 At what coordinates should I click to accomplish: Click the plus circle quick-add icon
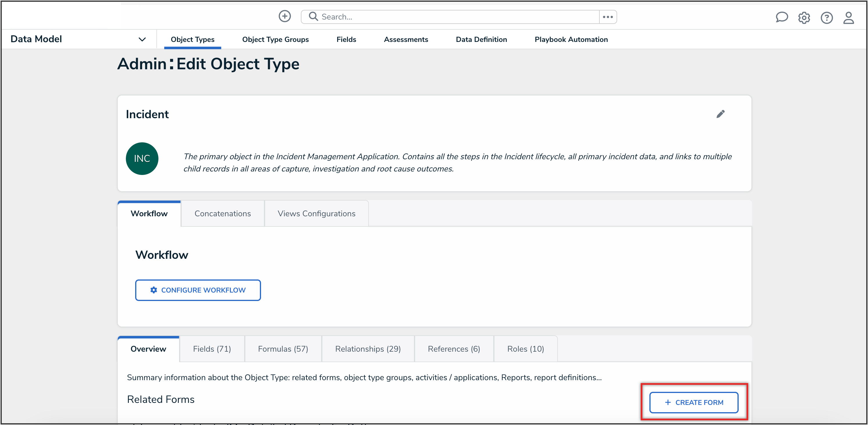click(x=284, y=16)
